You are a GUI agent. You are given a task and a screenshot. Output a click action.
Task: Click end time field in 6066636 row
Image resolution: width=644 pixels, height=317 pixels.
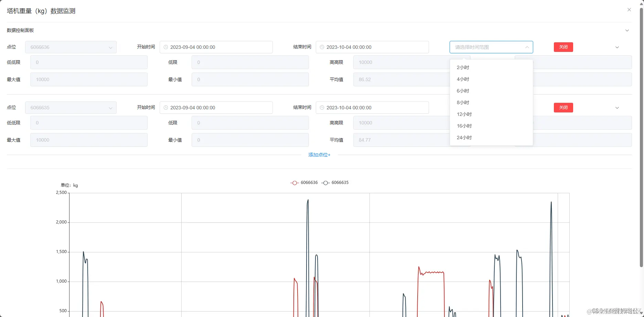[372, 47]
